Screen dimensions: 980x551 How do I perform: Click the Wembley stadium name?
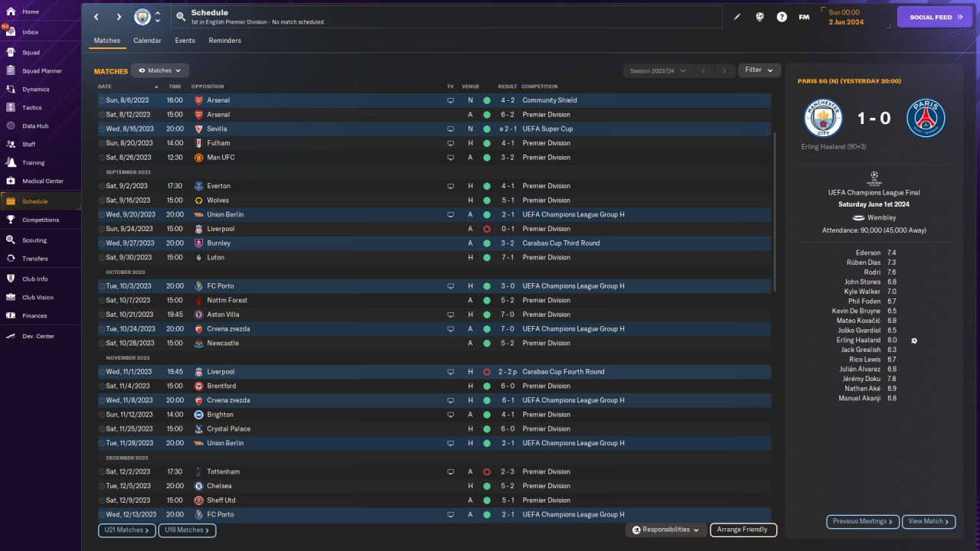point(882,218)
